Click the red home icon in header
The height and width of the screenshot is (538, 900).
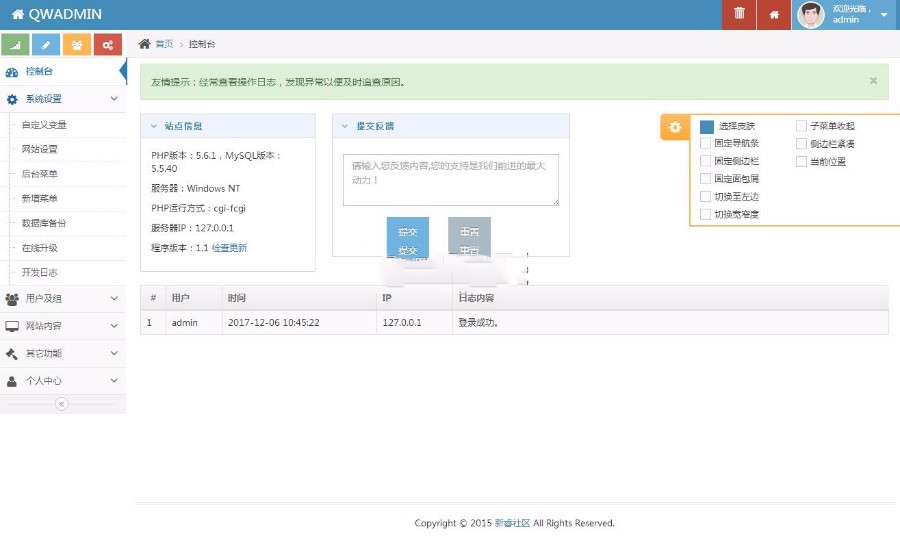(774, 14)
